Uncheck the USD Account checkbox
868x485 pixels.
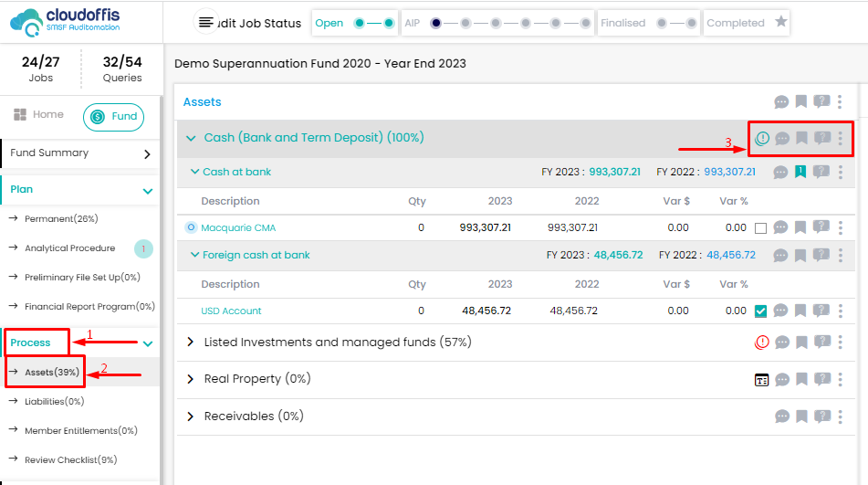coord(761,311)
